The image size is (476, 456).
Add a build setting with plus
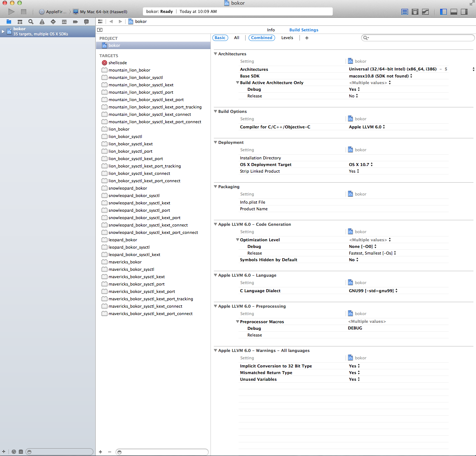click(x=307, y=38)
